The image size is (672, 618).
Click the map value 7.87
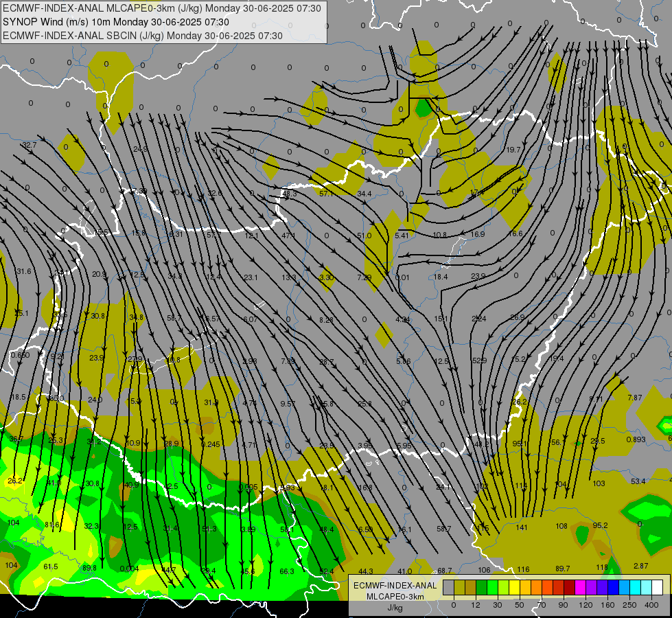point(635,398)
